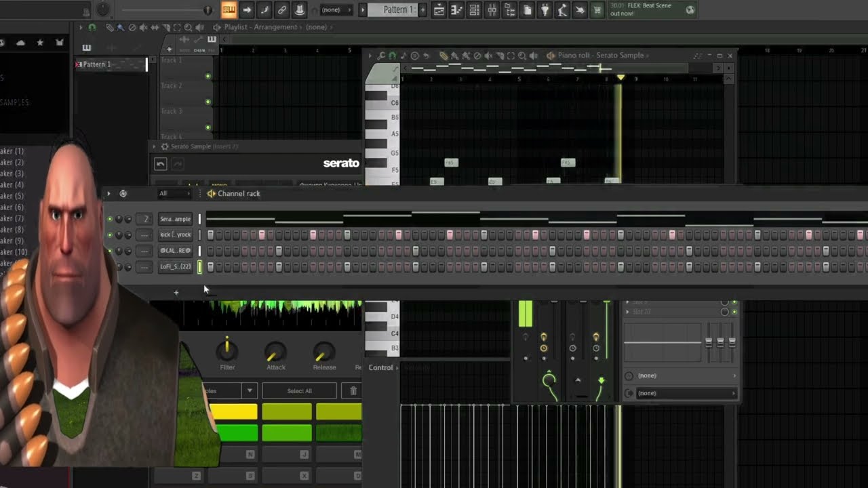This screenshot has width=868, height=488.
Task: Select the zoom tool in Playlist toolbar
Action: [x=188, y=27]
